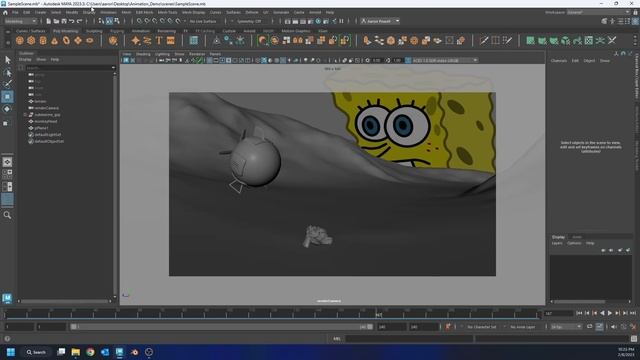Pick the Lasso select tool
Image resolution: width=640 pixels, height=360 pixels.
pyautogui.click(x=7, y=73)
